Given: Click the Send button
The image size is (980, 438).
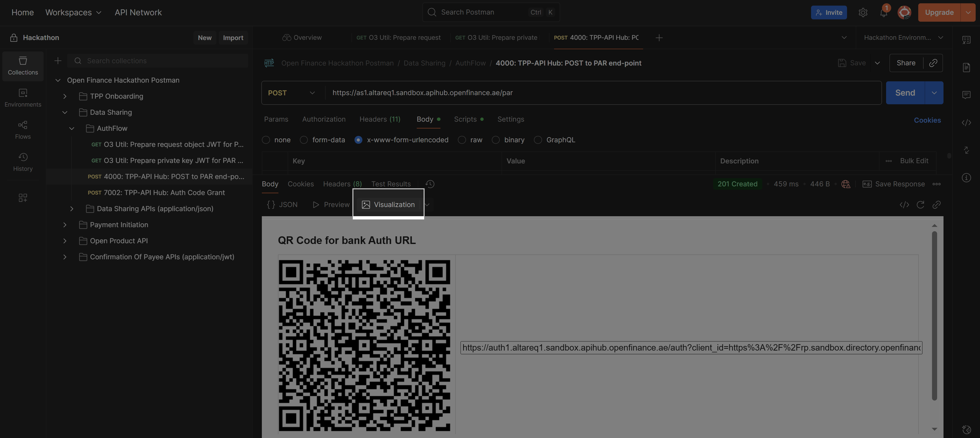Looking at the screenshot, I should click(x=905, y=93).
